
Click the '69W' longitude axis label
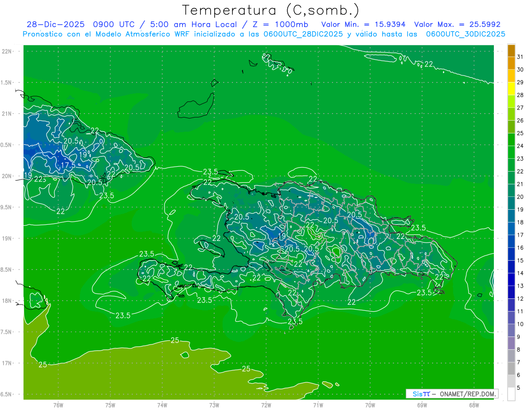[x=422, y=405]
